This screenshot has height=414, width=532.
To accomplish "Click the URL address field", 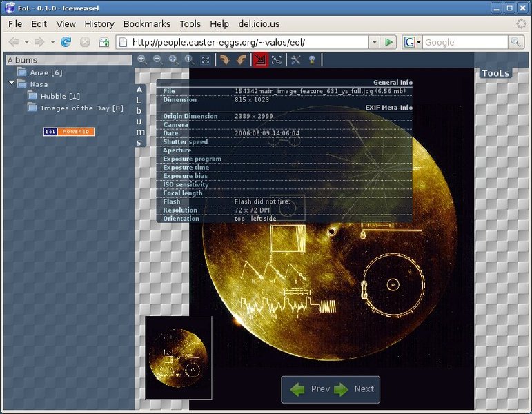I will click(249, 42).
